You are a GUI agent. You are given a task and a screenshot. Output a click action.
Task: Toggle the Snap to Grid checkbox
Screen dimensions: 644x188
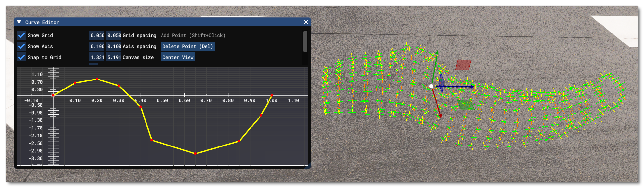[22, 57]
